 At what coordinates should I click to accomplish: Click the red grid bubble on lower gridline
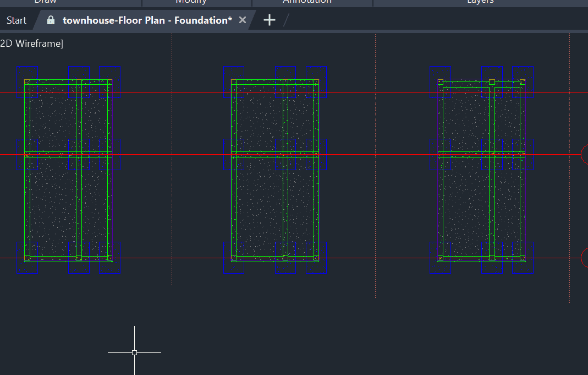click(x=585, y=258)
